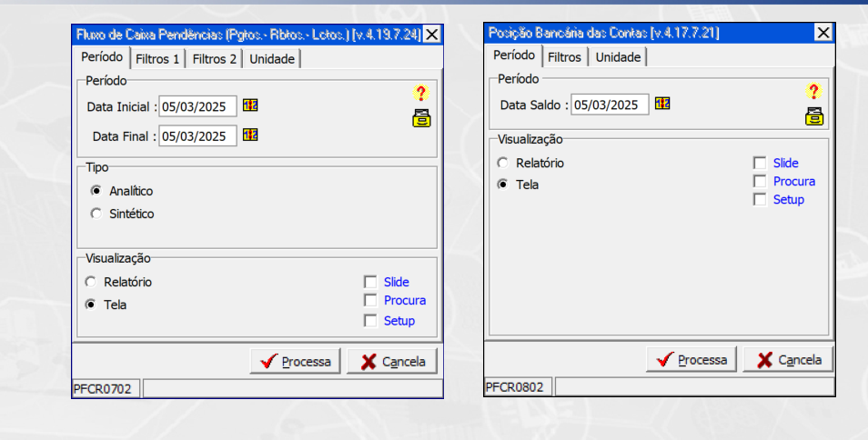Image resolution: width=868 pixels, height=440 pixels.
Task: Enable Slide checkbox in Fluxo de Caixa window
Action: (x=370, y=283)
